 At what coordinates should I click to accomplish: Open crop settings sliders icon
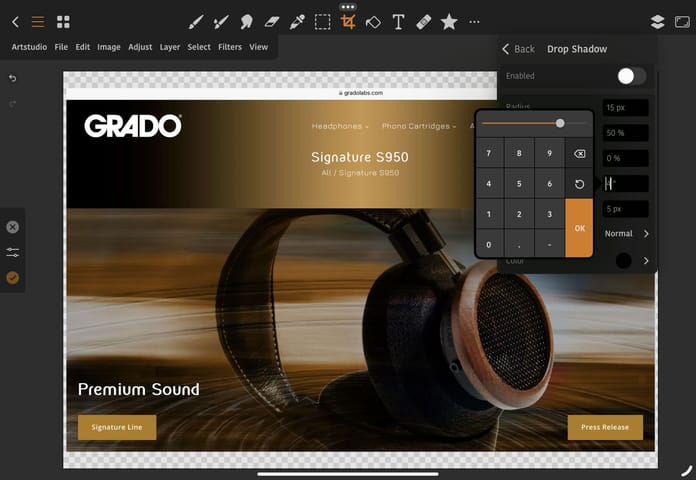(x=12, y=252)
